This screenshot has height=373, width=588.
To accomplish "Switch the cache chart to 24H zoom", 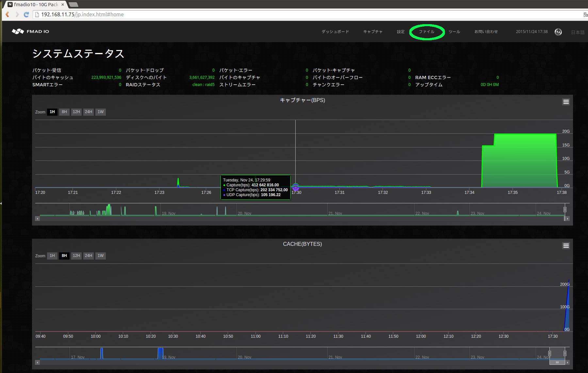I will [x=88, y=256].
